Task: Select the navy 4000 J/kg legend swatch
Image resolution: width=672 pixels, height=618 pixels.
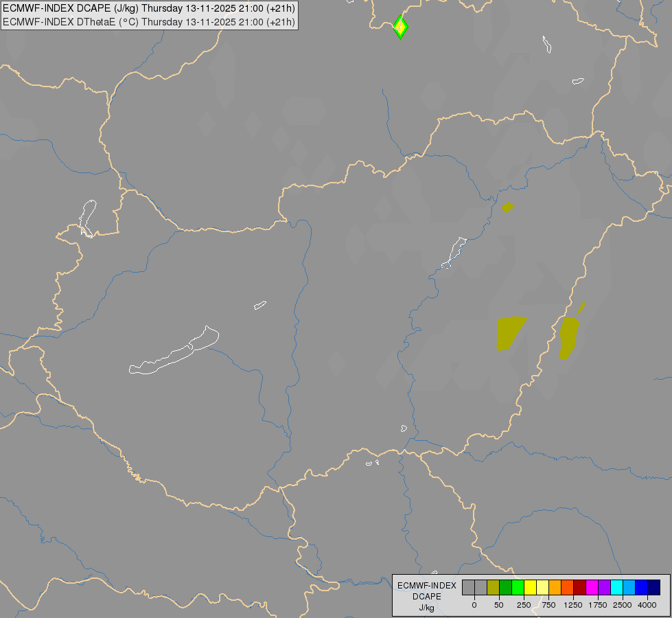Action: click(654, 588)
